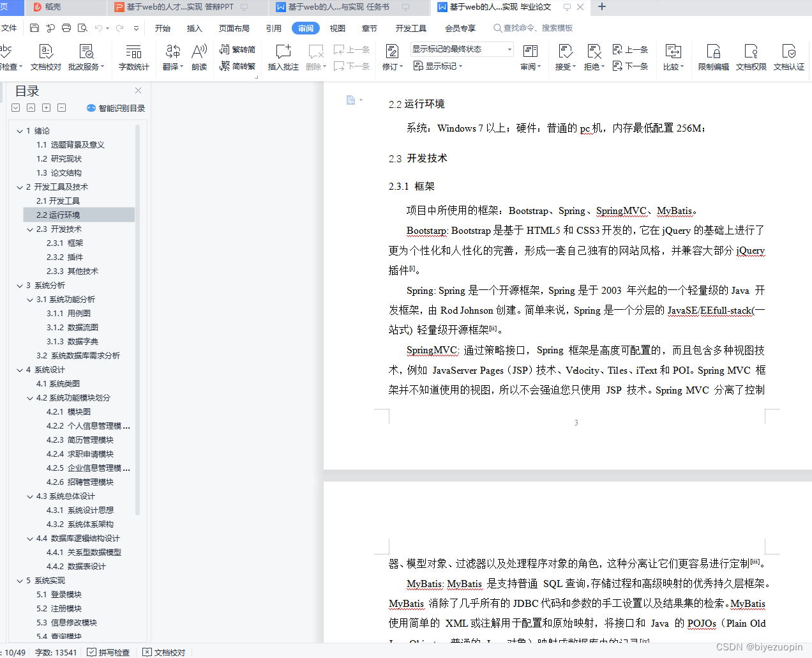Switch to the 视图 ribbon tab
812x658 pixels.
pos(338,28)
